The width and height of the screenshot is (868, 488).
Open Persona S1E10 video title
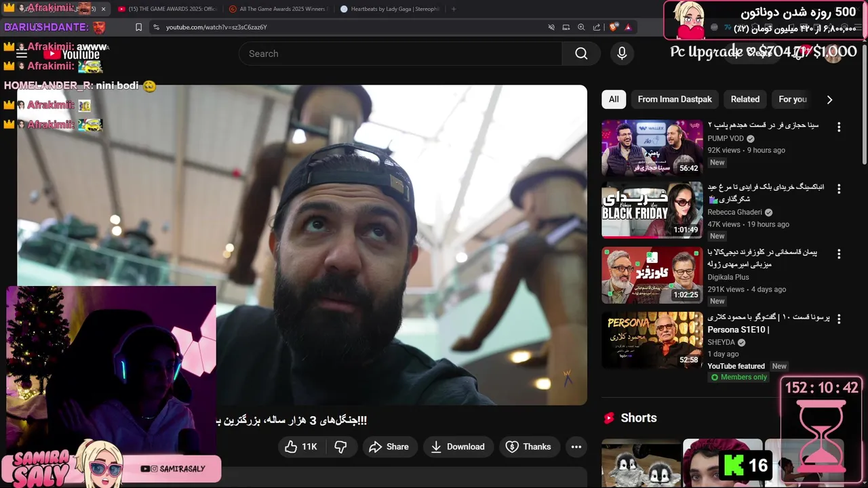pos(769,323)
